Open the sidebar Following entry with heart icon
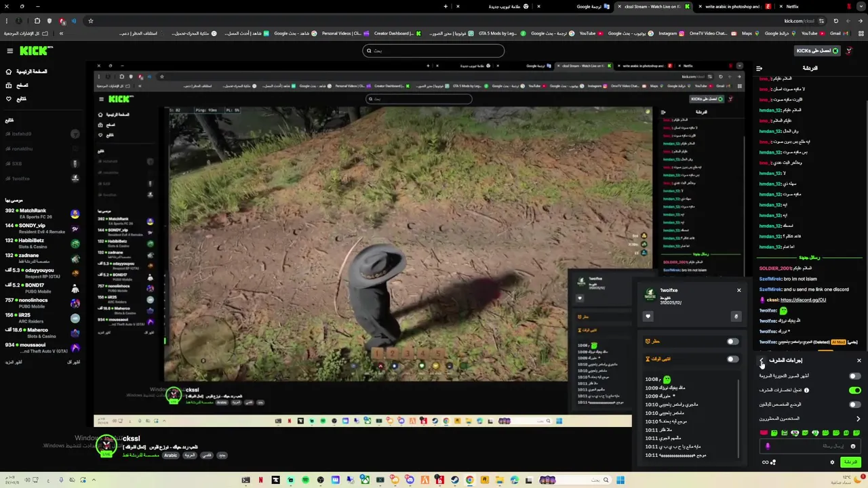The image size is (868, 488). [16, 99]
